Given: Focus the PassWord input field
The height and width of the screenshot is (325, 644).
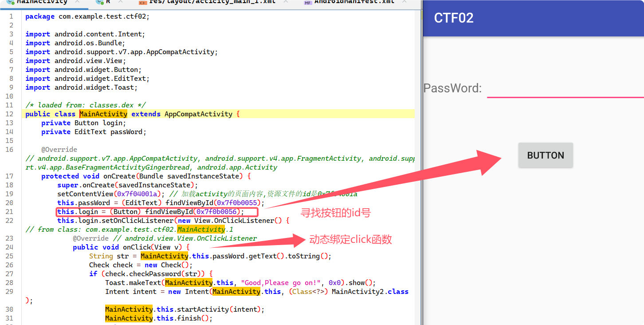Looking at the screenshot, I should point(565,88).
